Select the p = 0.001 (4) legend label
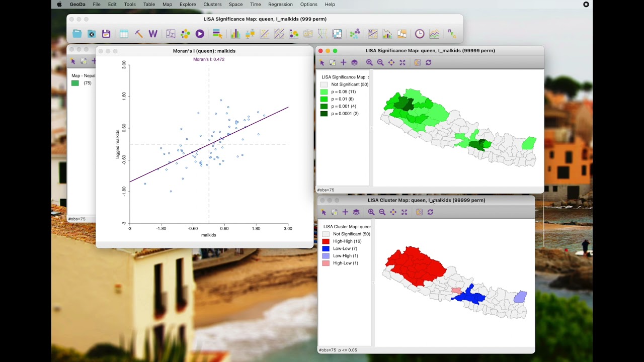The width and height of the screenshot is (644, 362). (x=344, y=107)
